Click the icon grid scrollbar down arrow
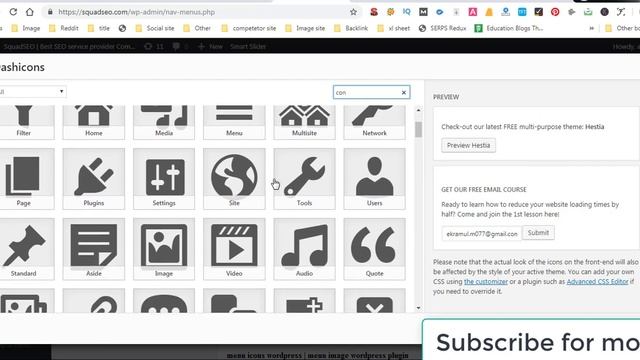640x360 pixels. (x=418, y=308)
